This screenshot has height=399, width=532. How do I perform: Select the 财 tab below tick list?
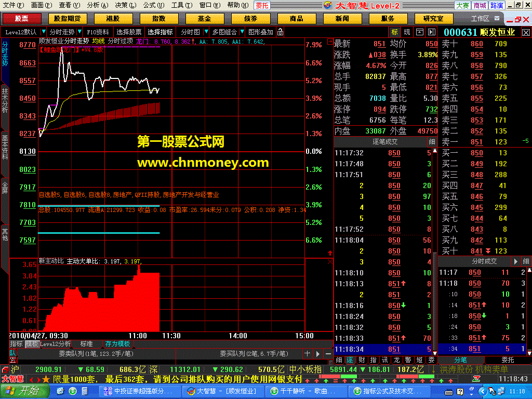click(x=362, y=360)
